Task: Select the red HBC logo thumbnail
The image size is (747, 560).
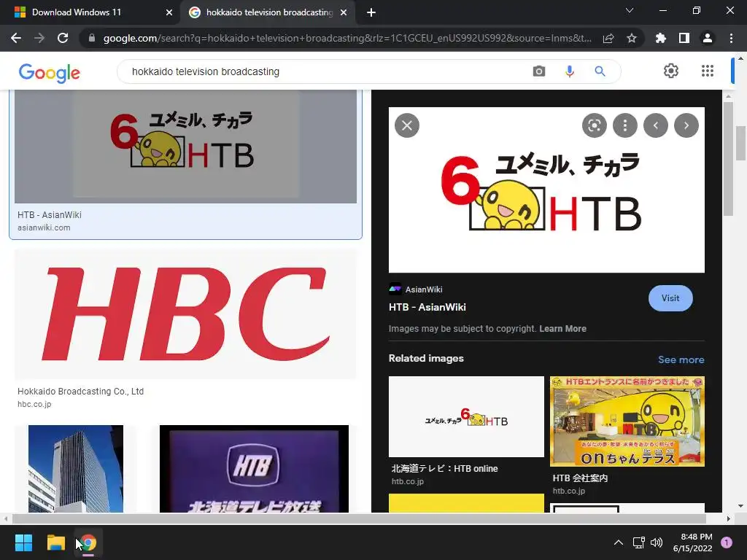Action: tap(186, 314)
